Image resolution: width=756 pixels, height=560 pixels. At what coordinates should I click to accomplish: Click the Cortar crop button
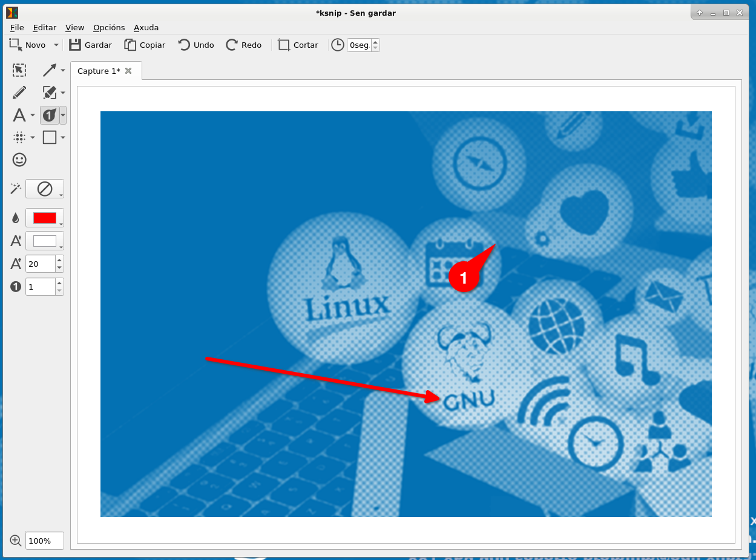click(x=298, y=45)
